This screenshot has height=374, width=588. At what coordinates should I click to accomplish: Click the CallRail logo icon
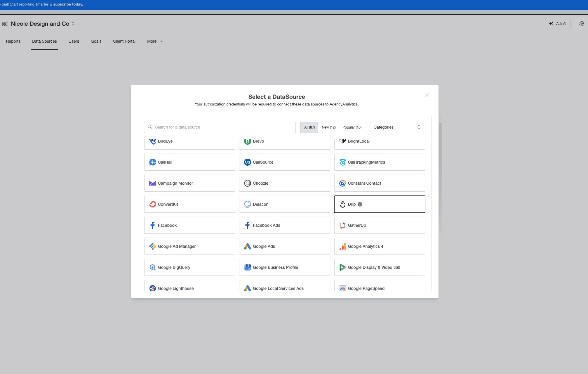point(152,162)
